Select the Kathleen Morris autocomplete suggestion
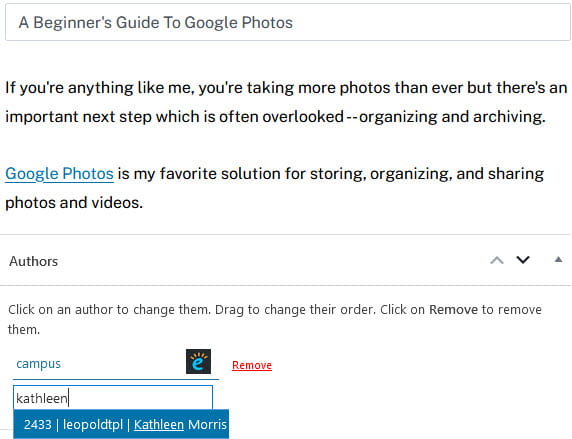The height and width of the screenshot is (439, 572). 121,424
